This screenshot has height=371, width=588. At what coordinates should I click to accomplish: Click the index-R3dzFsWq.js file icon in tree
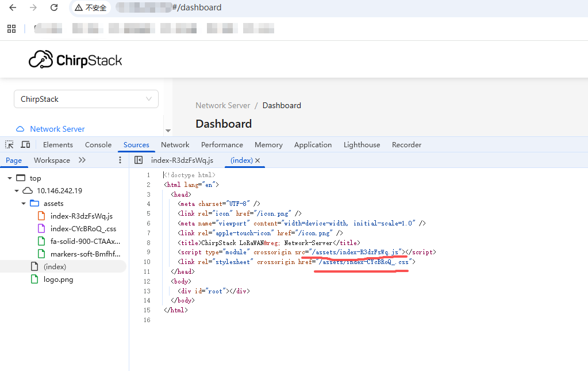click(x=41, y=216)
